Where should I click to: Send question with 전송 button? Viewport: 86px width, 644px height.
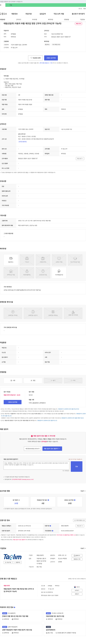click(x=77, y=466)
